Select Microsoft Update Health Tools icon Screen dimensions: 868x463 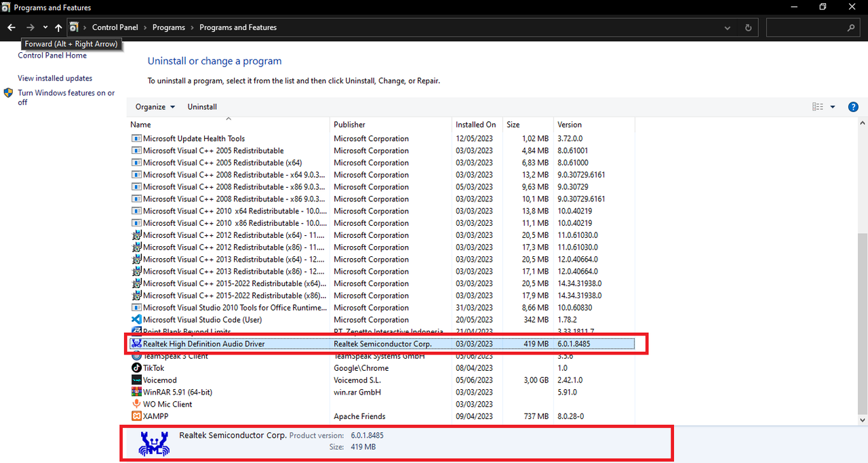click(136, 139)
